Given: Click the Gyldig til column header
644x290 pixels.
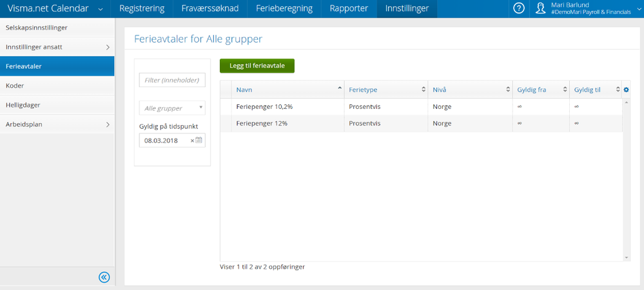Looking at the screenshot, I should click(596, 90).
